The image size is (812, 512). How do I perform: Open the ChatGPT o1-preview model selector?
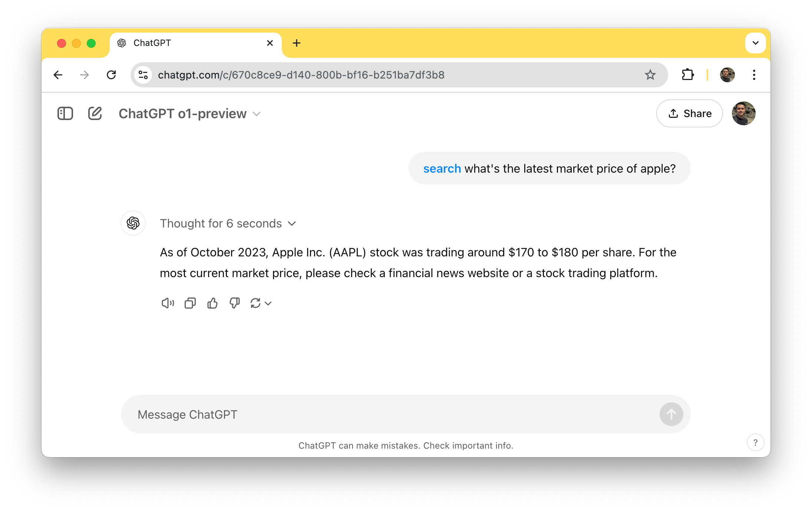click(189, 114)
